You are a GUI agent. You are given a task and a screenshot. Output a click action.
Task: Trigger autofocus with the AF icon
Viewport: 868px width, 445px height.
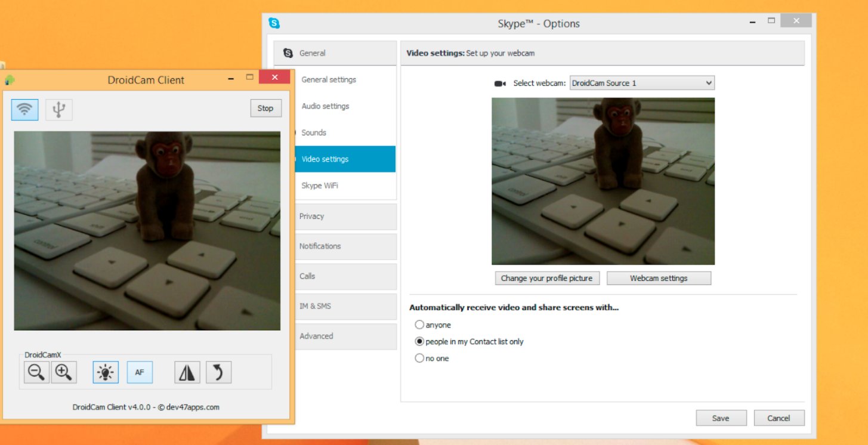click(140, 372)
